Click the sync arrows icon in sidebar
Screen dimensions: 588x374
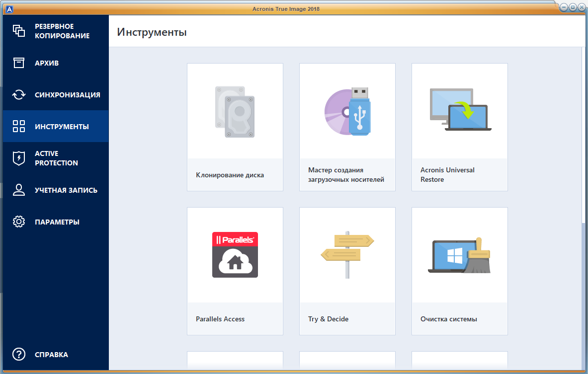[19, 95]
